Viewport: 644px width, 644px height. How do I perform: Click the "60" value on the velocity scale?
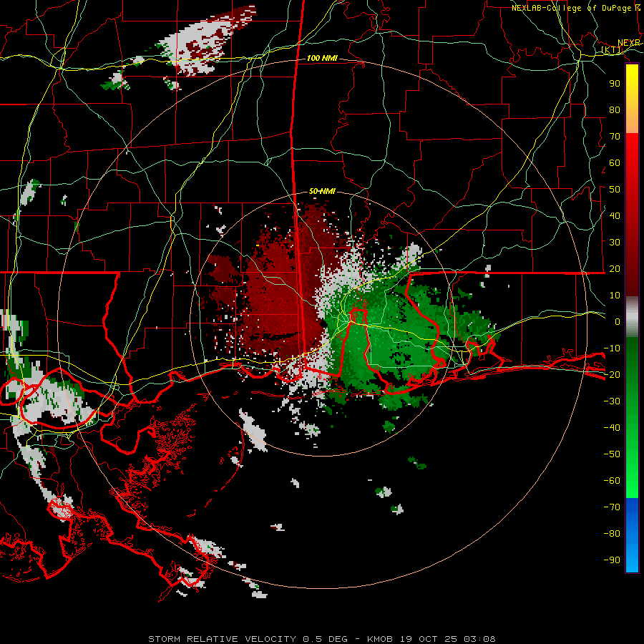pyautogui.click(x=615, y=163)
